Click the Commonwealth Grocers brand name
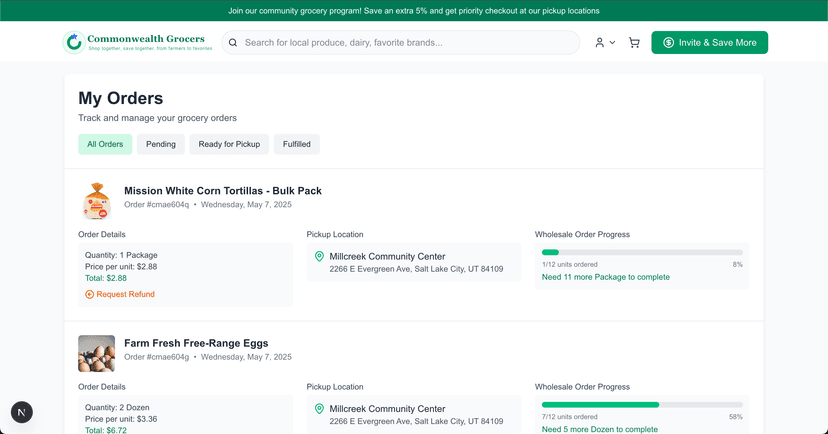The image size is (828, 434). click(146, 39)
